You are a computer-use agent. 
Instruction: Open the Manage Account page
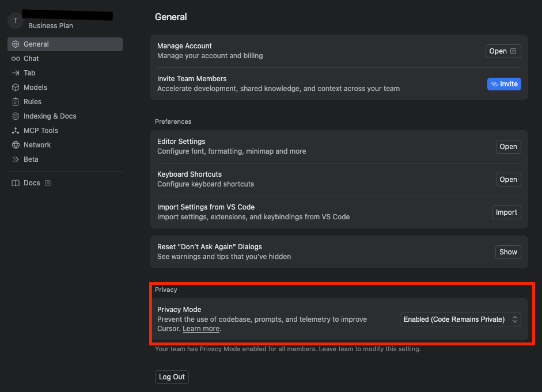click(x=503, y=51)
